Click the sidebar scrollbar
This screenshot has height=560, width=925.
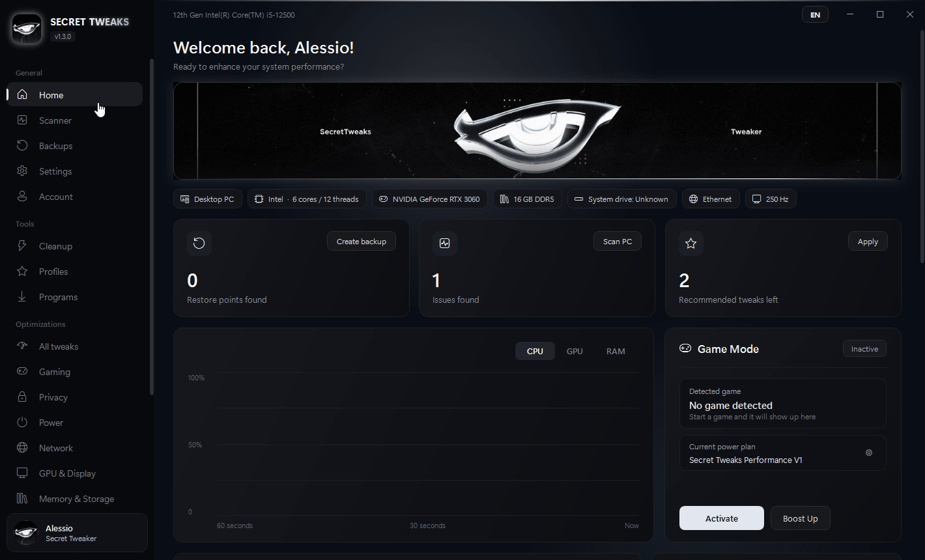tap(152, 227)
